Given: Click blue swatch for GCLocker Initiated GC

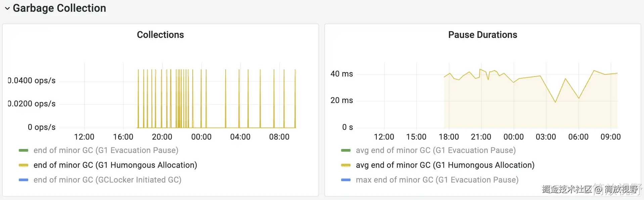Looking at the screenshot, I should (x=24, y=180).
